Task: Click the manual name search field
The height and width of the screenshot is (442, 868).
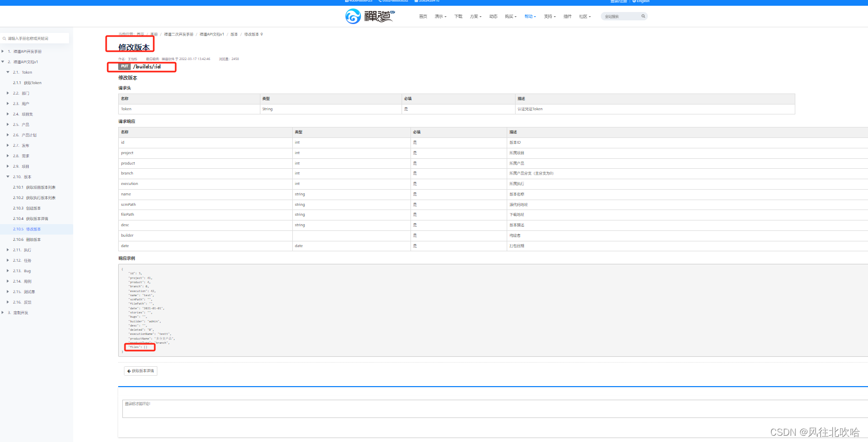Action: [x=36, y=38]
